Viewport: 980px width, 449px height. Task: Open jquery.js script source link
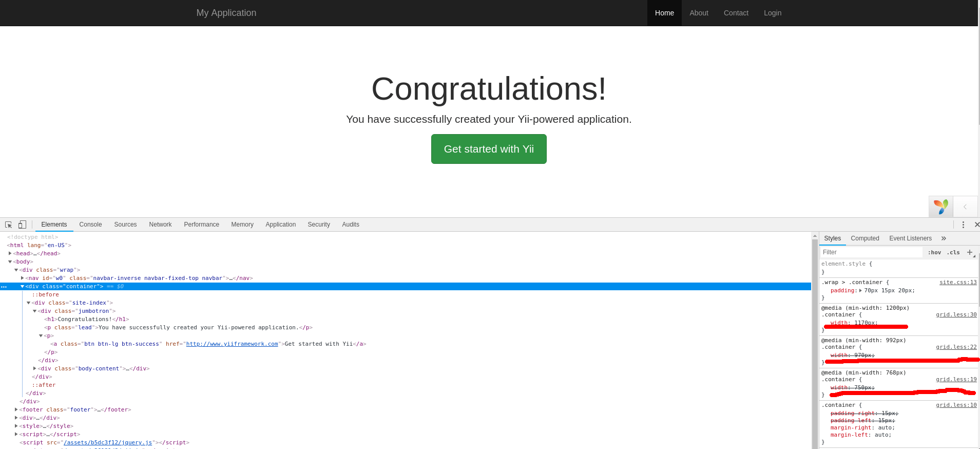point(108,442)
